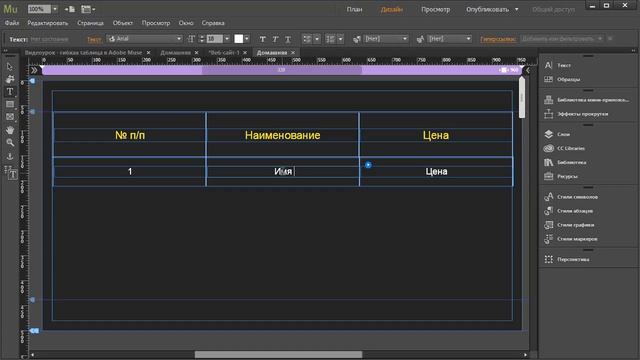The width and height of the screenshot is (640, 360).
Task: Click the purple breakpoint bar
Action: click(281, 70)
